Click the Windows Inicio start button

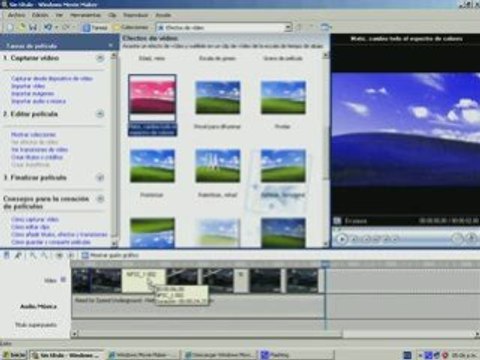point(14,355)
